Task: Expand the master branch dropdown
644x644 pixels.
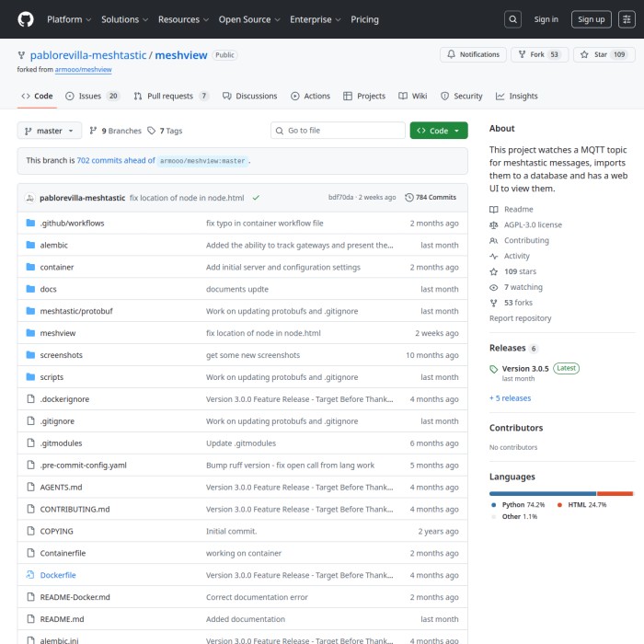Action: click(x=50, y=131)
